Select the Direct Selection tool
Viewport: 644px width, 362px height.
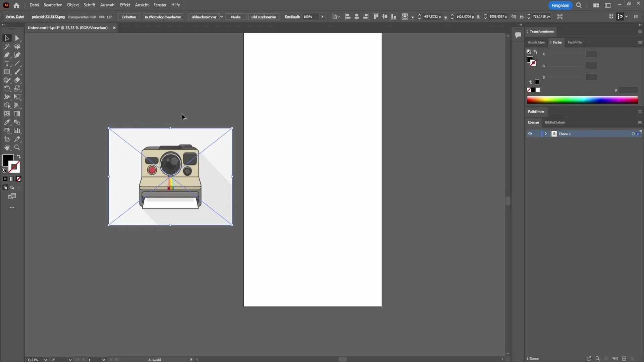17,38
